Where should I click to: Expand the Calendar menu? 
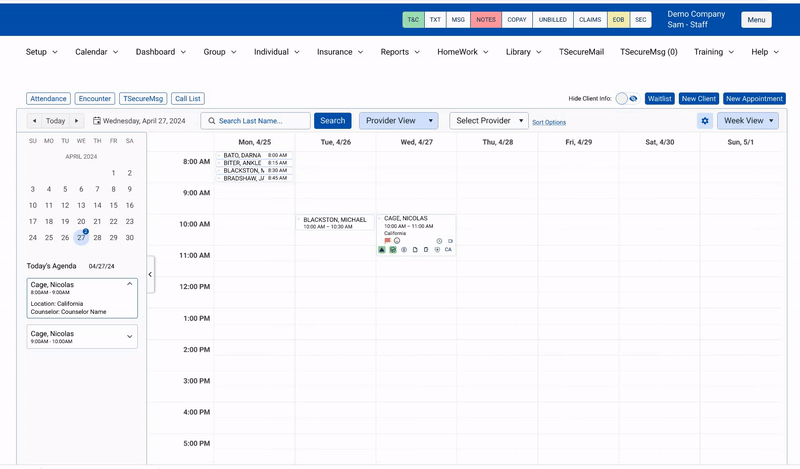coord(96,52)
